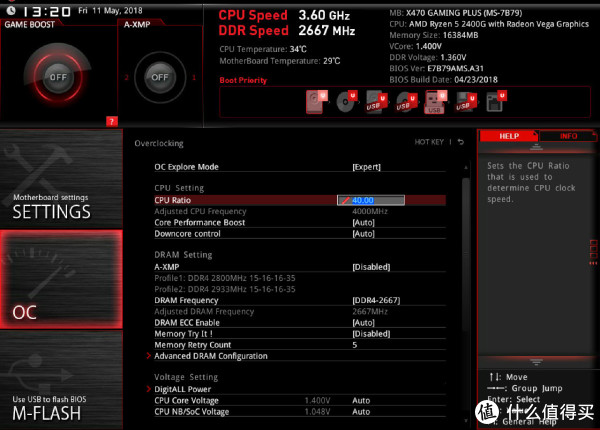The image size is (600, 430).
Task: Click the back arrow next to HOT KEY
Action: tap(461, 142)
